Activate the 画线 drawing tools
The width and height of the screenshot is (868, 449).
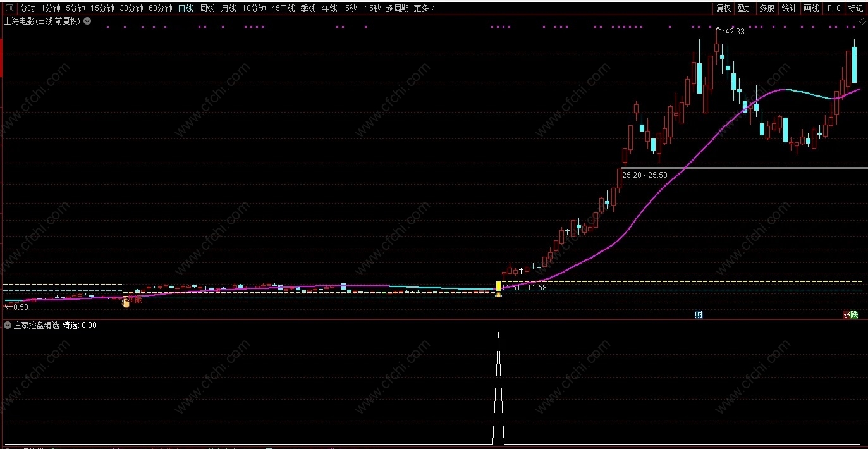(x=811, y=8)
